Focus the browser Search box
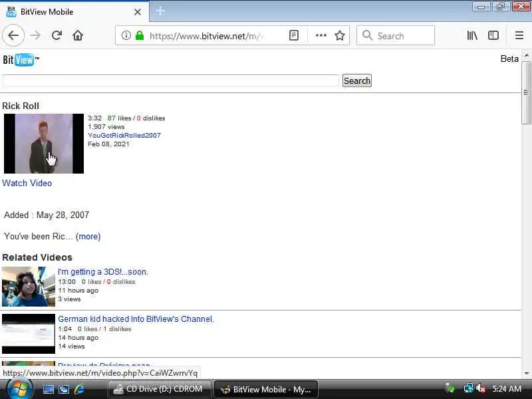532x399 pixels. 396,35
